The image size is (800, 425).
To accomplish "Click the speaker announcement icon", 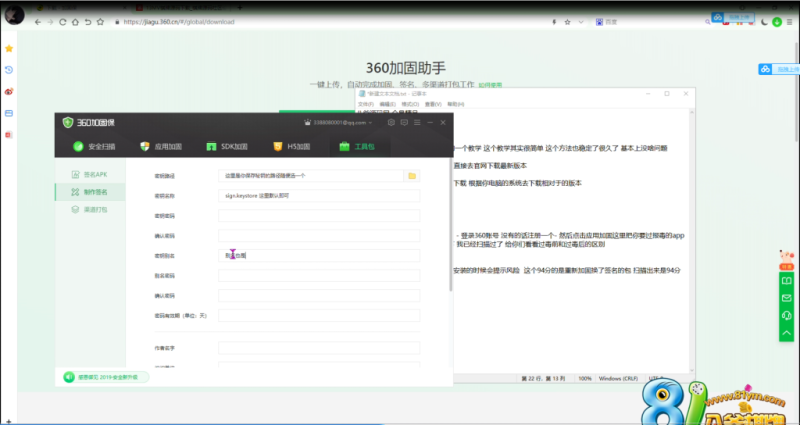I will tap(69, 377).
